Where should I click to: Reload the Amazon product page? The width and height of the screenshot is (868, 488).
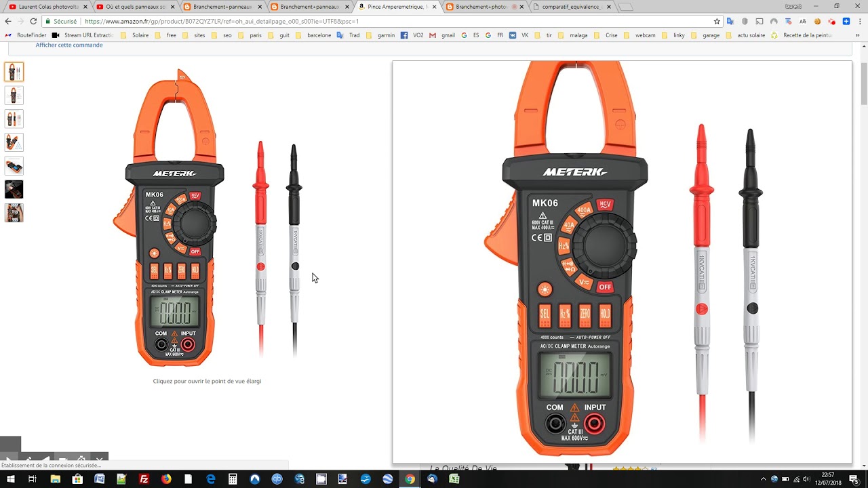tap(33, 21)
